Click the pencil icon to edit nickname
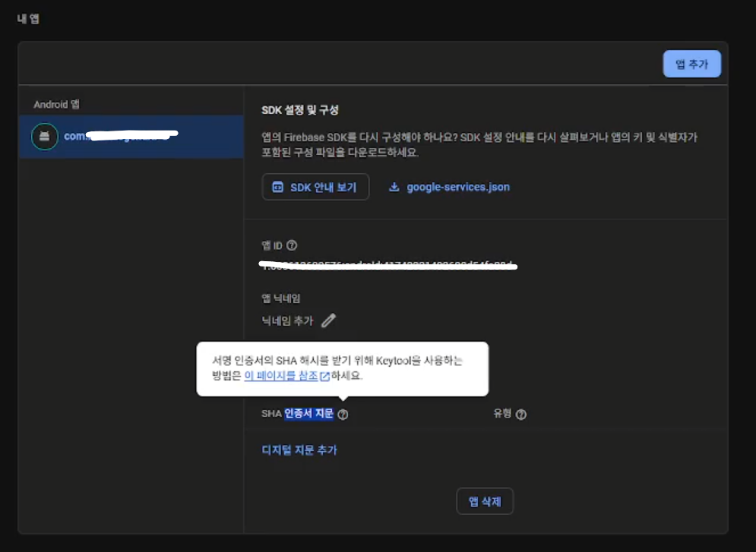 (x=329, y=320)
